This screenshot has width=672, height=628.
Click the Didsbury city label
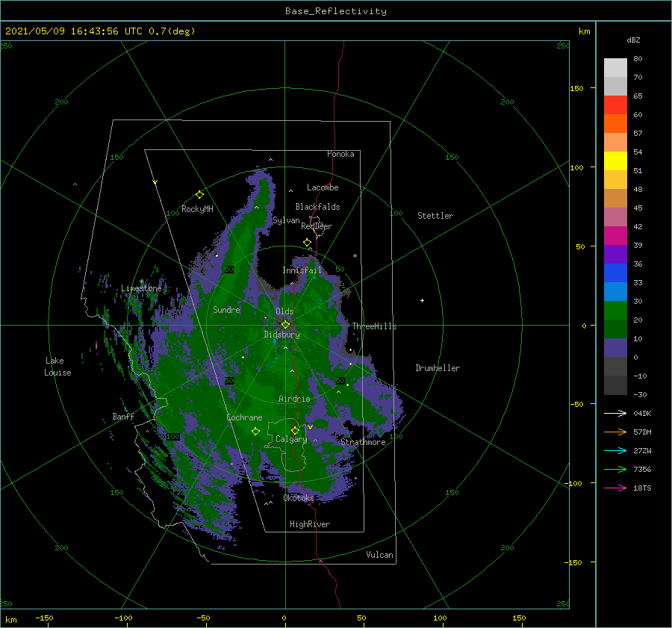click(281, 335)
